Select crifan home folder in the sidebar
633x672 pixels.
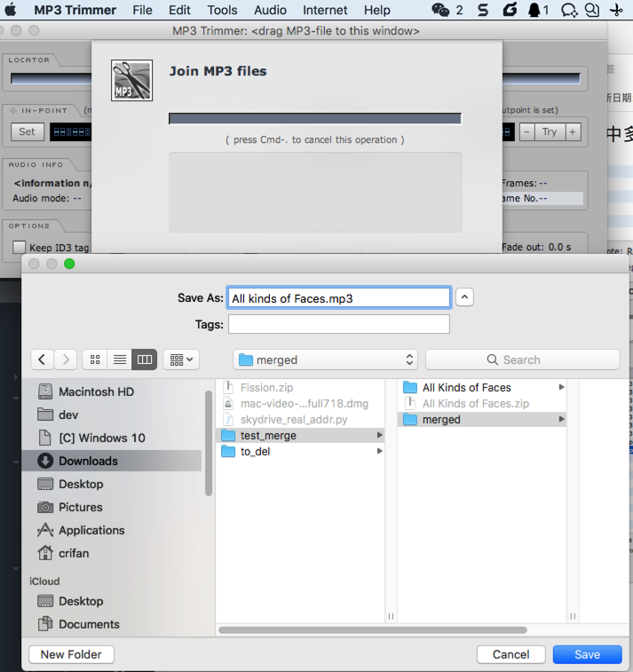[112, 553]
